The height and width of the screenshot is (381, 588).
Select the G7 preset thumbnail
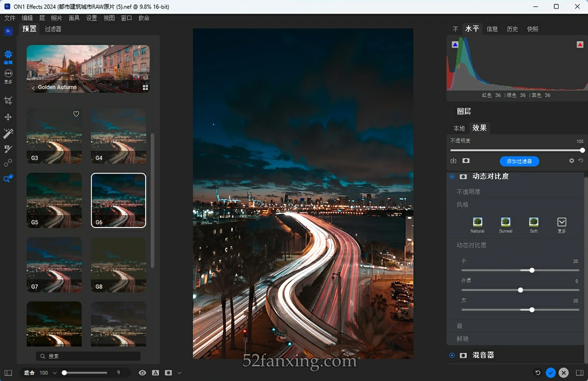tap(54, 265)
